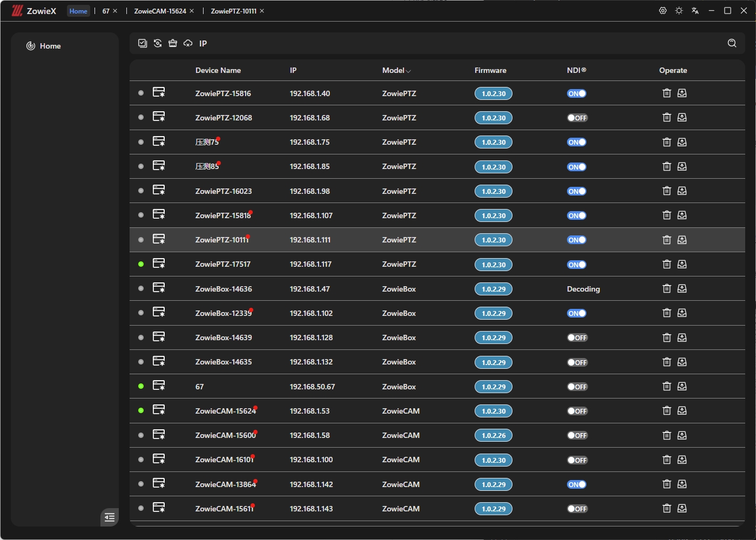The height and width of the screenshot is (540, 756).
Task: Open device settings icon for ZowieBox-14636
Action: point(159,288)
